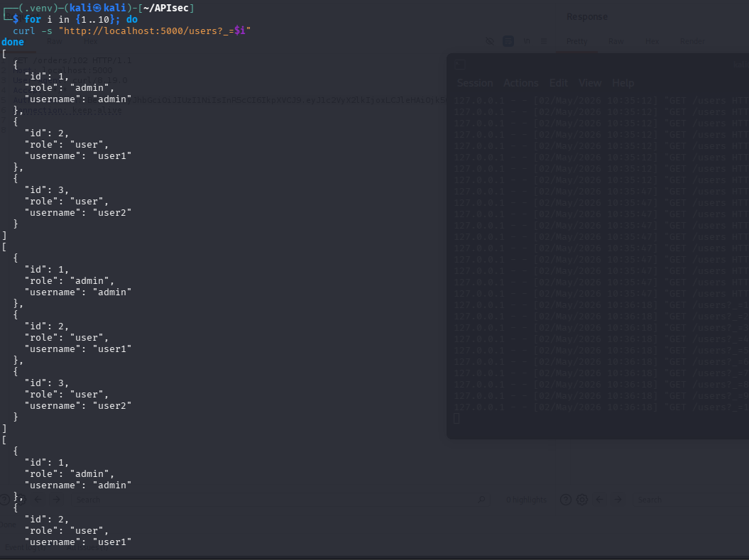This screenshot has height=560, width=749.
Task: Click the second '"username": "user2"' output line
Action: [78, 406]
